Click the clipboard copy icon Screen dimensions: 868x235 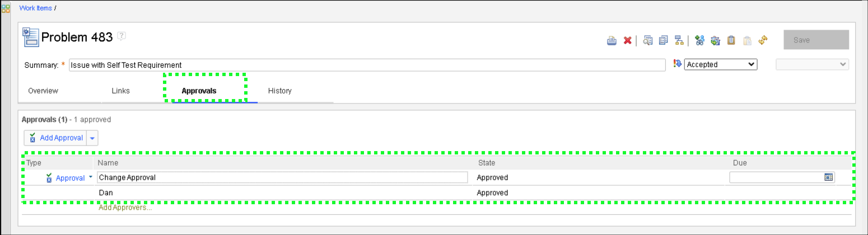pos(731,40)
